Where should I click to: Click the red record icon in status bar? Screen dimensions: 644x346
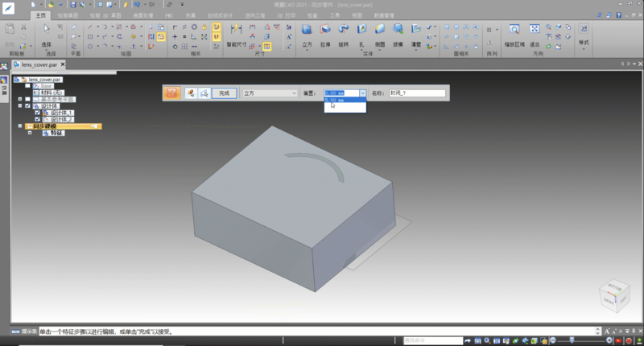coord(629,340)
